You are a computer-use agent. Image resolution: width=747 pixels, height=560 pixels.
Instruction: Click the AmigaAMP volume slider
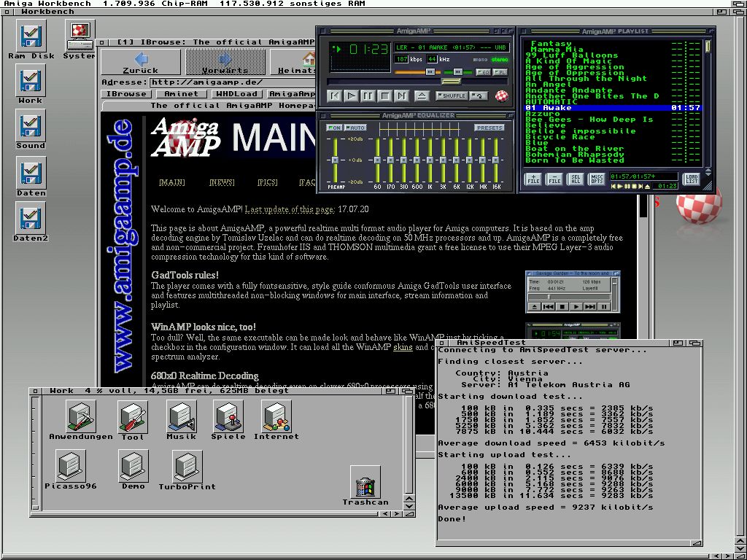(418, 72)
